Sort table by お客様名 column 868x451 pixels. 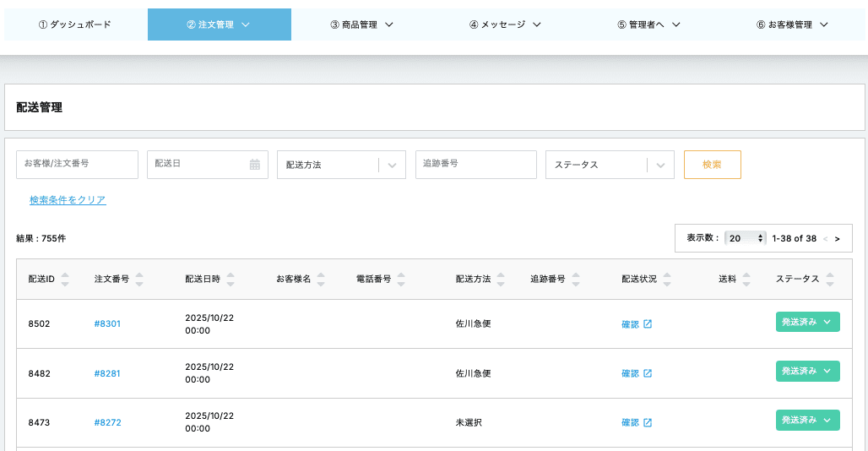[321, 279]
